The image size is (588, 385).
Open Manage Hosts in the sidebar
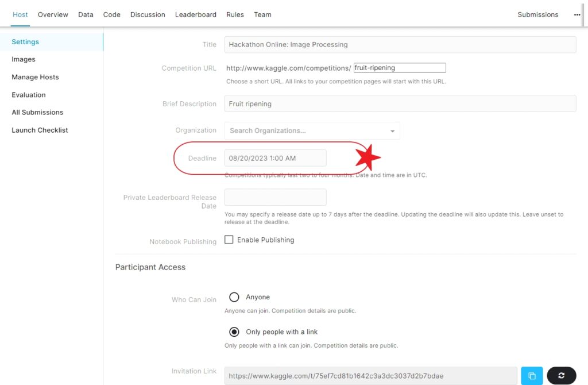(35, 77)
